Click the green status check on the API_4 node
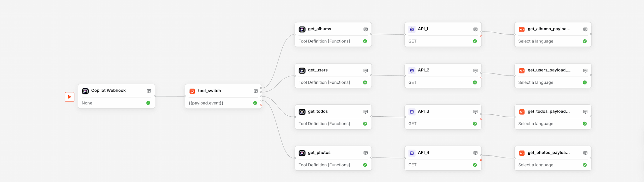Viewport: 644px width, 182px height. 475,165
